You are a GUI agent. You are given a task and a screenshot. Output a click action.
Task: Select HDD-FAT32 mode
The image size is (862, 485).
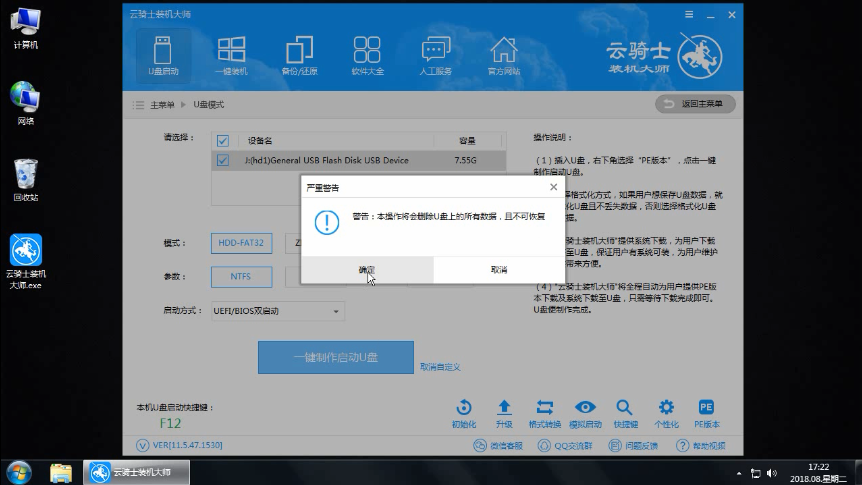click(x=241, y=243)
